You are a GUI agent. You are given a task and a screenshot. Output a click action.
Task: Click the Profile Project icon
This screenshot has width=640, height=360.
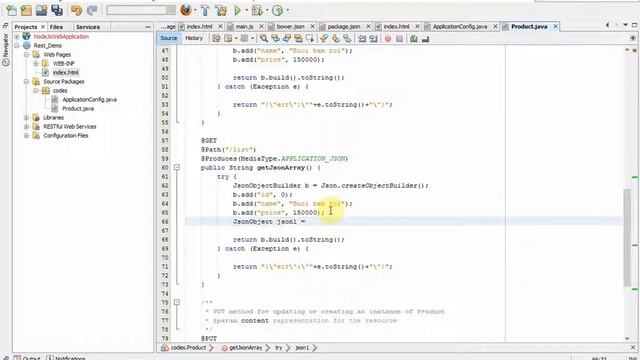pos(278,10)
